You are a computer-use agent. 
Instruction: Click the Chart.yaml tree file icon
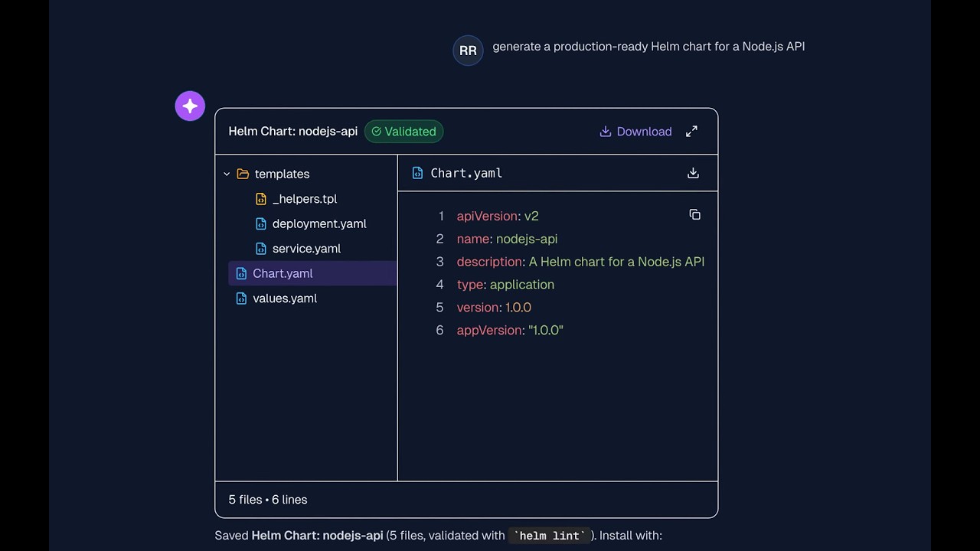pos(241,273)
